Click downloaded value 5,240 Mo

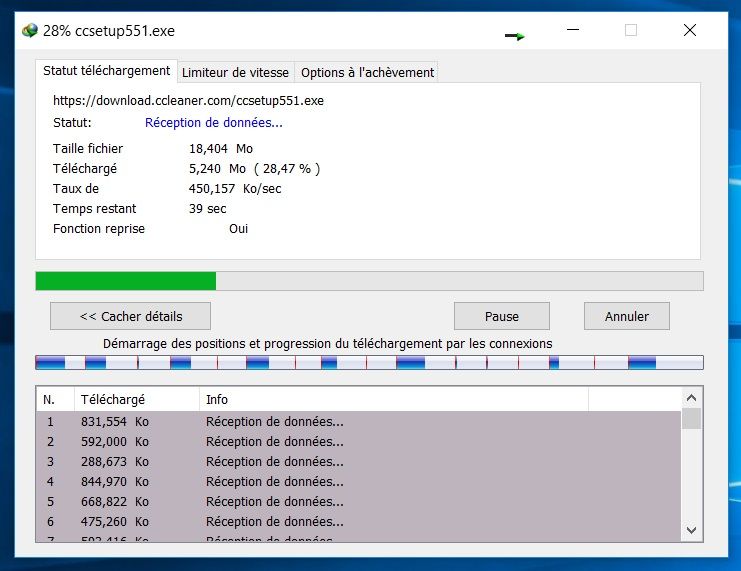click(254, 169)
